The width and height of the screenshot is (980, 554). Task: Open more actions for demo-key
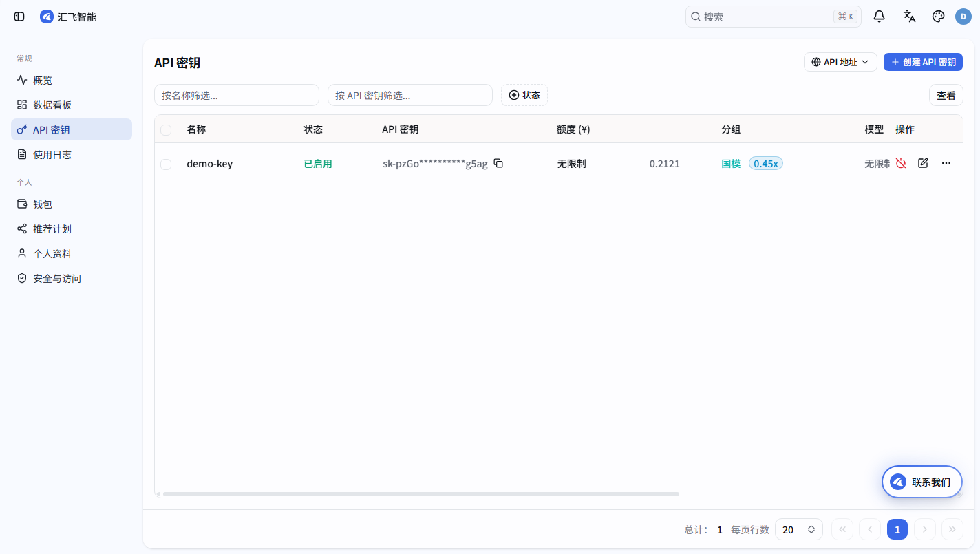click(x=946, y=163)
